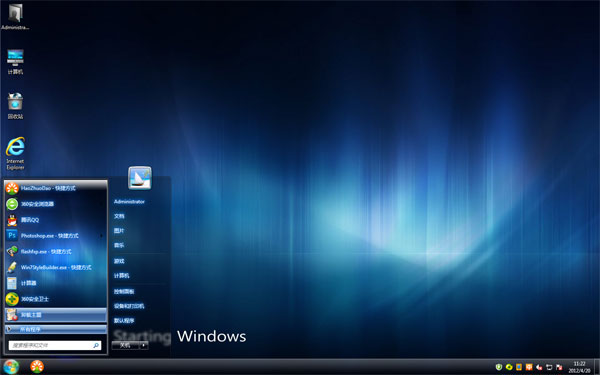This screenshot has width=600, height=375.
Task: Click the 关机 shutdown button
Action: point(126,345)
